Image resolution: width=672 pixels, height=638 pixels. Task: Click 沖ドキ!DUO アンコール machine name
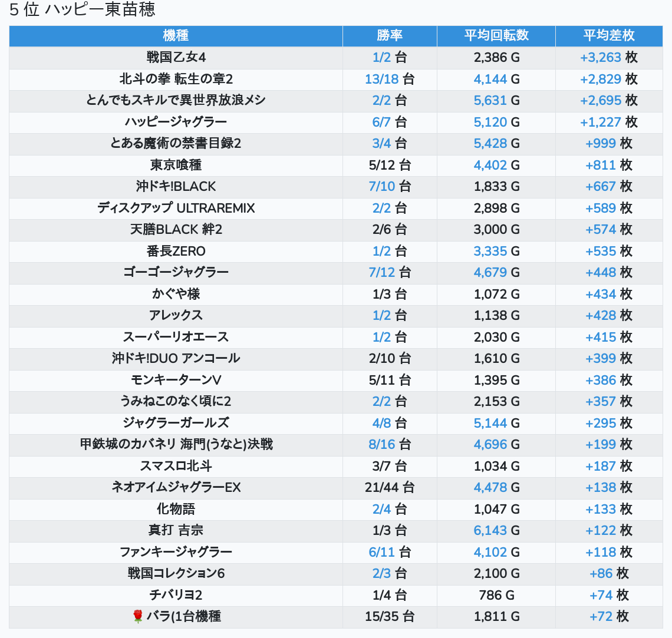pyautogui.click(x=176, y=358)
